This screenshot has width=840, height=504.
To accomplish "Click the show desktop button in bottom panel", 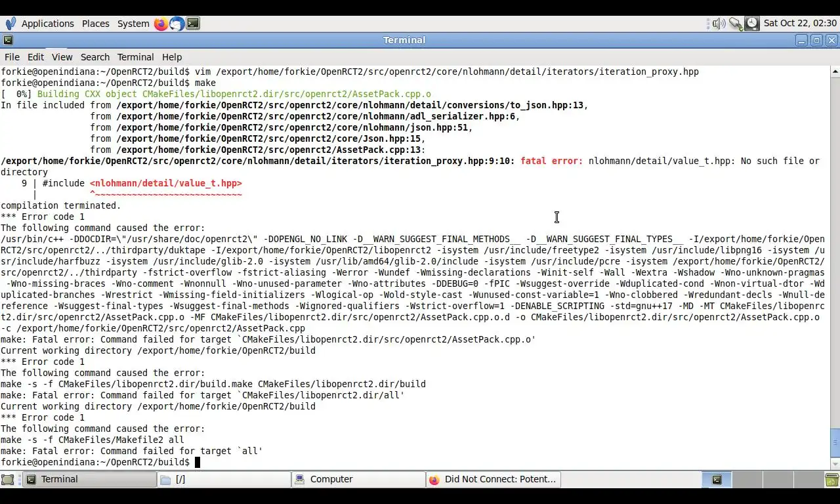I will 7,480.
